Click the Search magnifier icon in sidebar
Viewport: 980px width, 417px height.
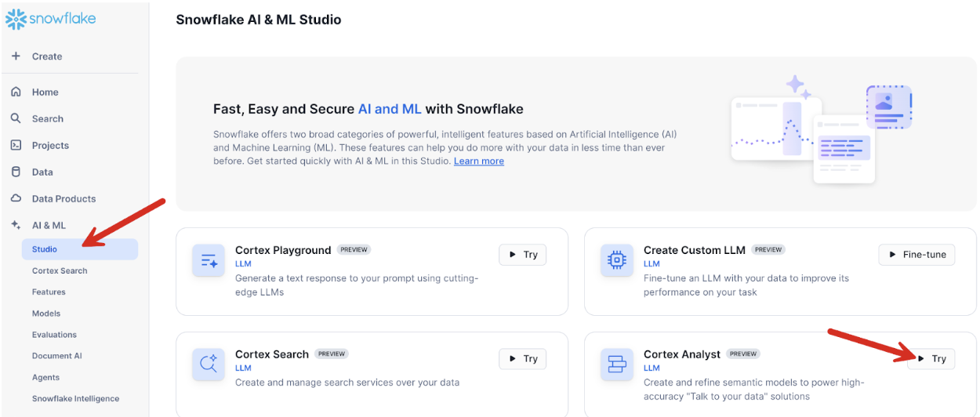(x=16, y=118)
